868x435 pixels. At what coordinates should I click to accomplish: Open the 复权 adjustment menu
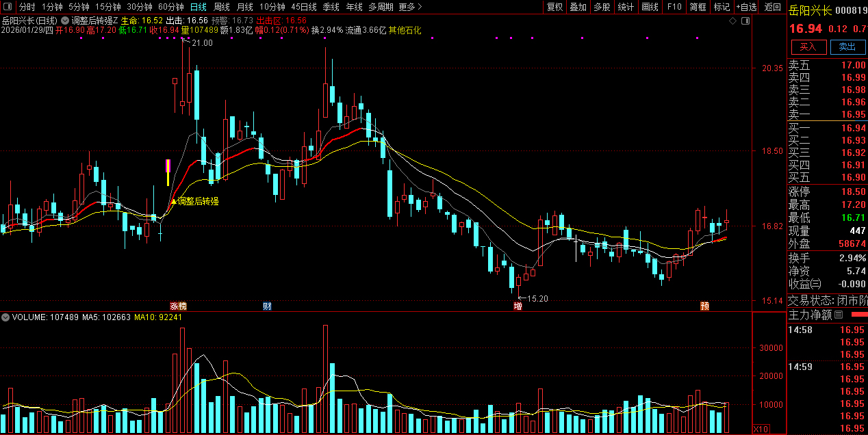tap(554, 7)
